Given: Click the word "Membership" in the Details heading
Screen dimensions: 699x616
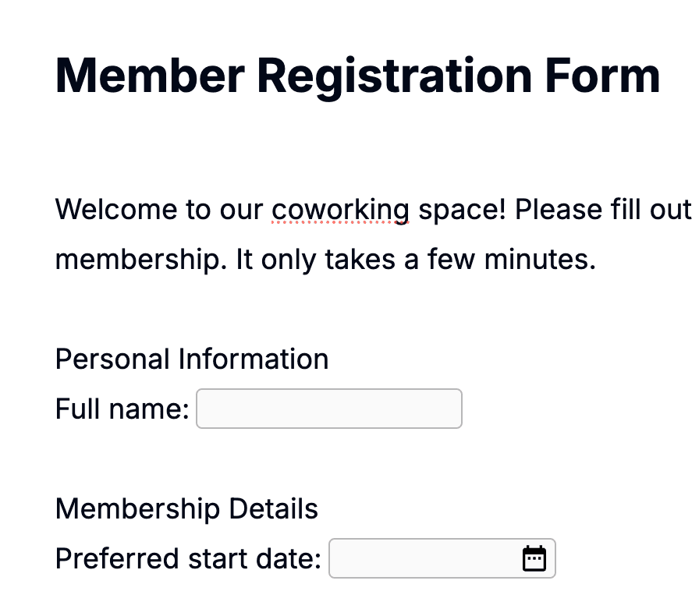Looking at the screenshot, I should tap(138, 509).
